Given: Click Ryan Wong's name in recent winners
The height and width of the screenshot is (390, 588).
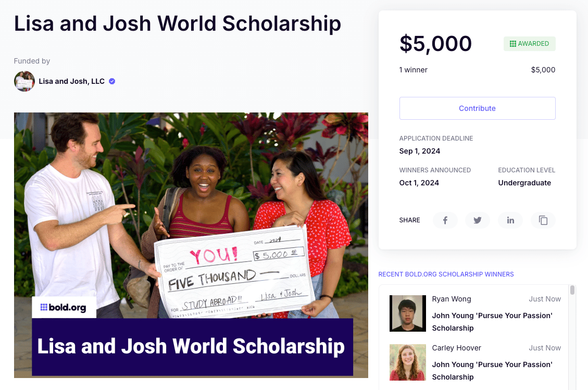Looking at the screenshot, I should [x=452, y=299].
